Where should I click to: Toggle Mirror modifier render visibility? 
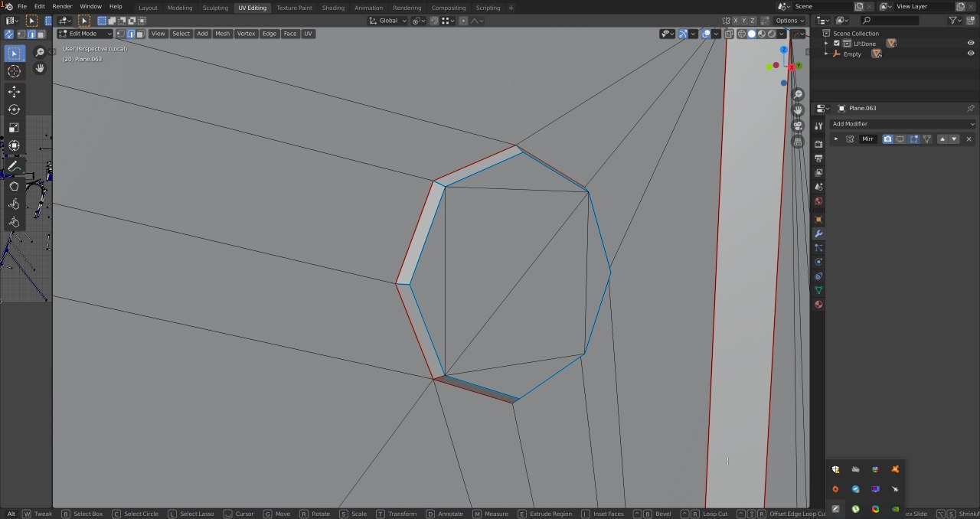point(887,139)
